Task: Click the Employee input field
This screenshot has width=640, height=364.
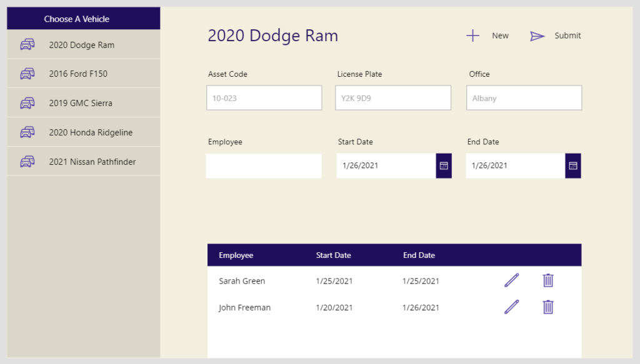Action: [264, 165]
